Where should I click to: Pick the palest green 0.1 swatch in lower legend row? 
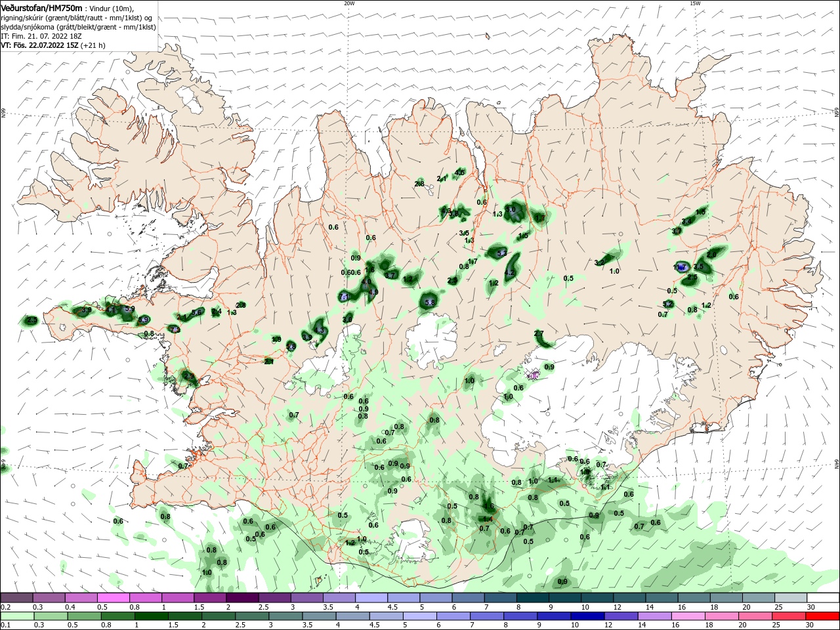(x=16, y=616)
